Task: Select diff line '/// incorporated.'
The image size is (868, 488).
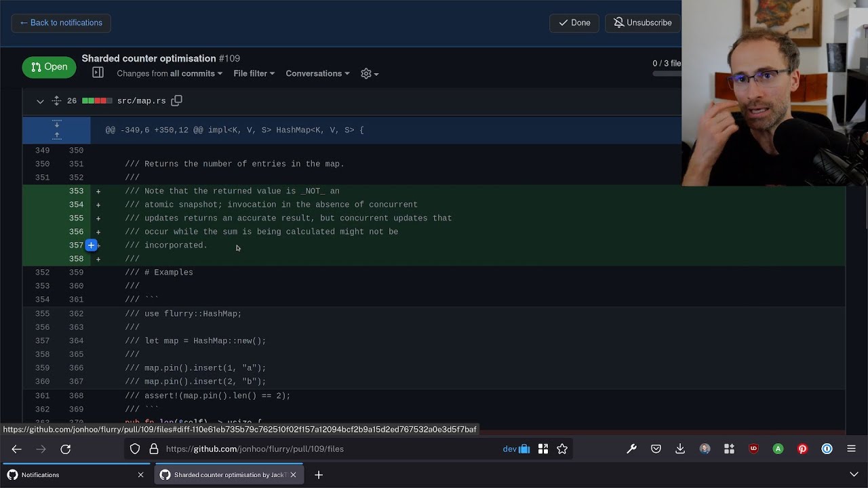Action: (x=176, y=245)
